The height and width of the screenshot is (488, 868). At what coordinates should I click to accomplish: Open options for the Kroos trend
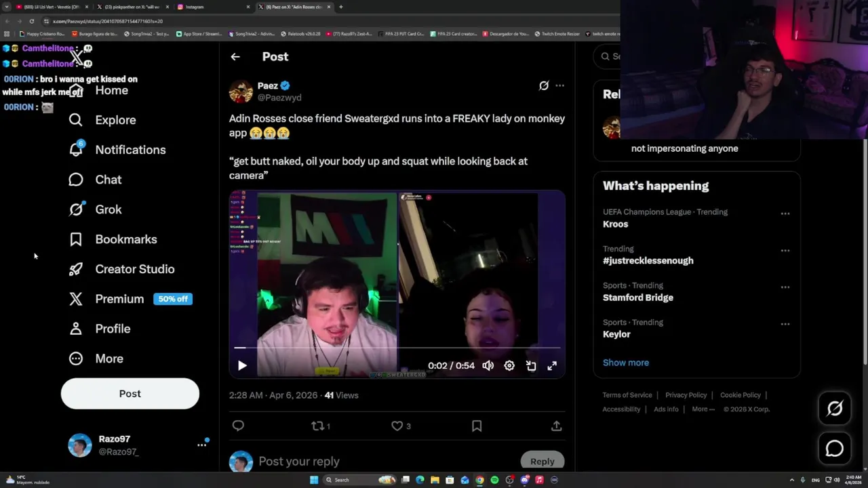[x=785, y=213]
